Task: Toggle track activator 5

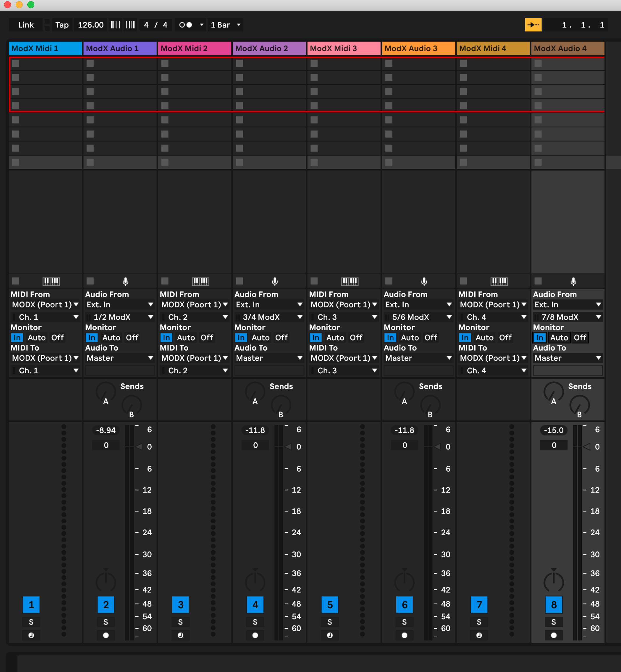Action: (330, 605)
